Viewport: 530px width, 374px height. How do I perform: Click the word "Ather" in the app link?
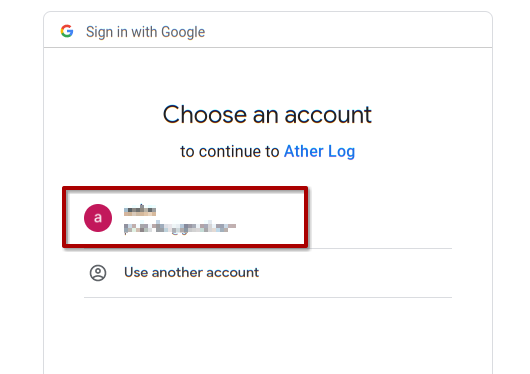pos(304,151)
